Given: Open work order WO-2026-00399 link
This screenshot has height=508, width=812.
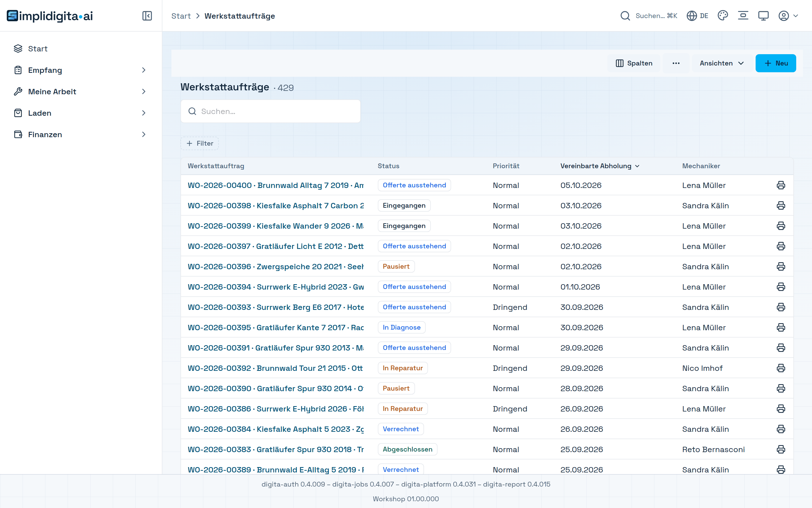Looking at the screenshot, I should coord(275,226).
